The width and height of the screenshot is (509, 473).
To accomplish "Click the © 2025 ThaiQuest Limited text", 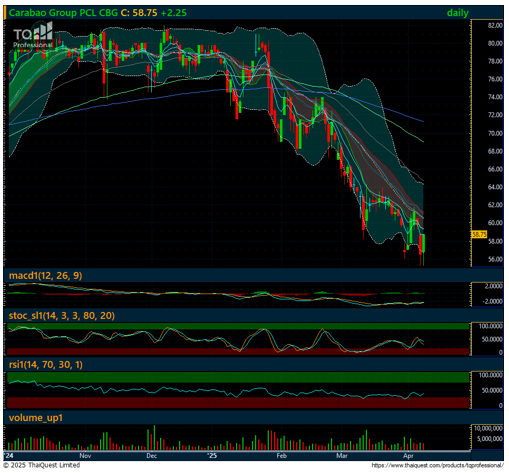I will [x=42, y=465].
